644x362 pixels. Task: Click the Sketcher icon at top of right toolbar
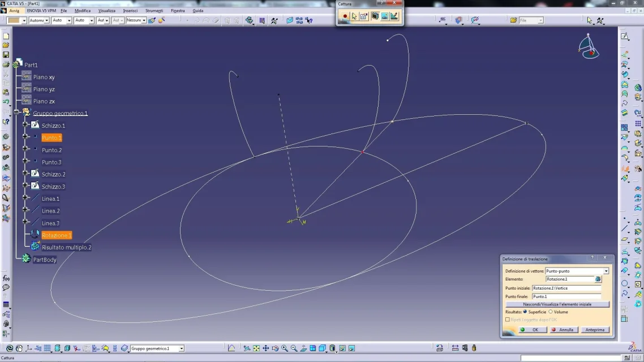(x=625, y=37)
